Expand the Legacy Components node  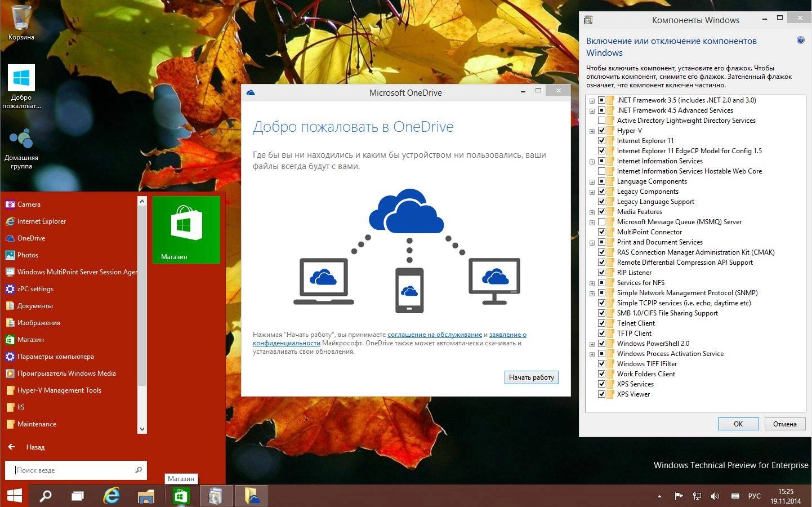592,192
